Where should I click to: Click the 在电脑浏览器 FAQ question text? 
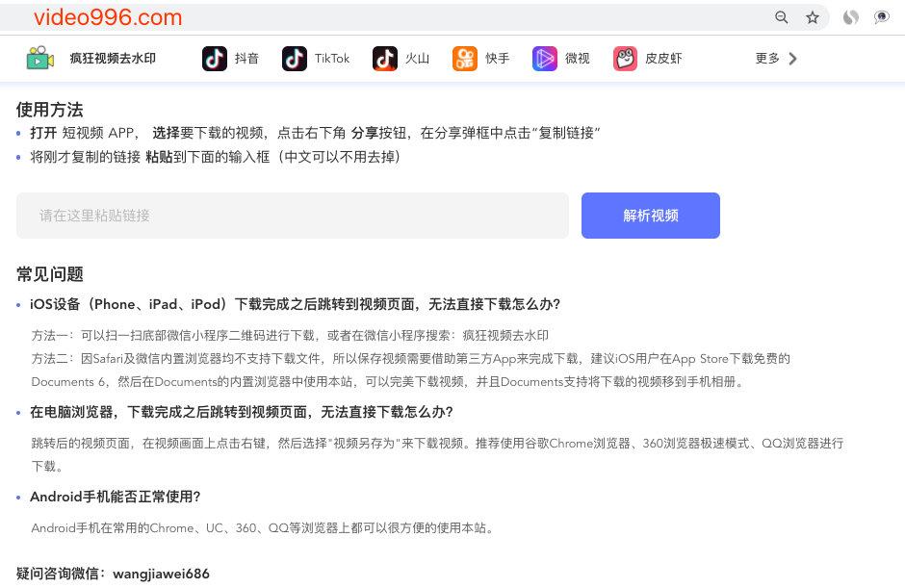pos(242,412)
